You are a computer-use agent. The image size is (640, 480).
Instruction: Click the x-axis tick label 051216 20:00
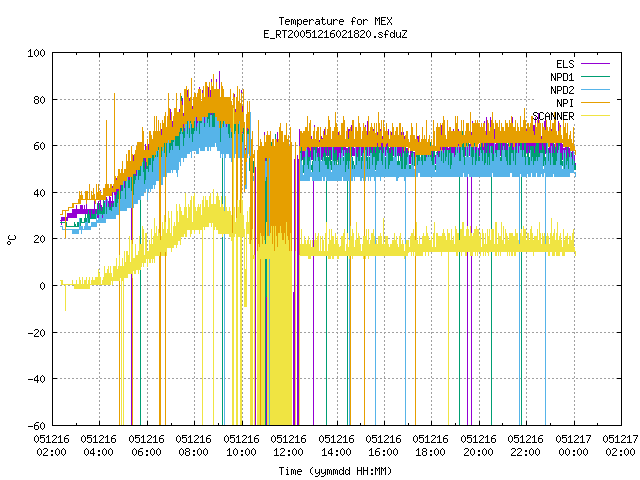click(478, 446)
